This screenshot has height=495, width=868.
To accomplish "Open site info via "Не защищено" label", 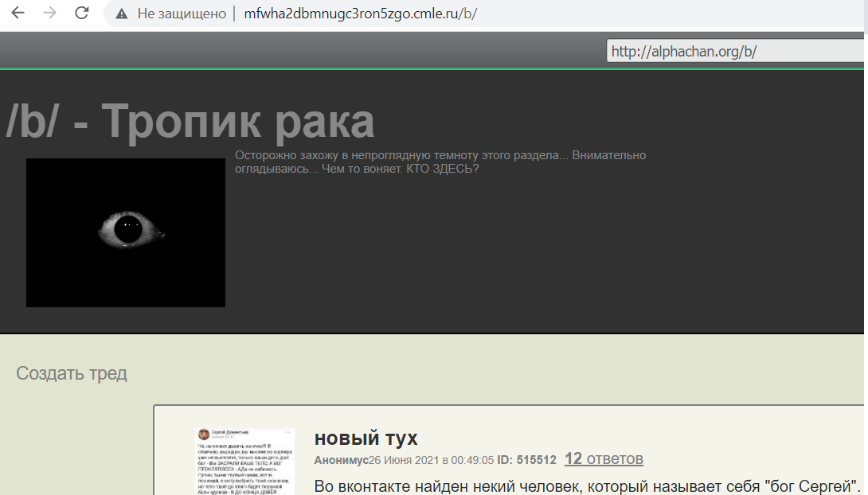I will pyautogui.click(x=181, y=14).
